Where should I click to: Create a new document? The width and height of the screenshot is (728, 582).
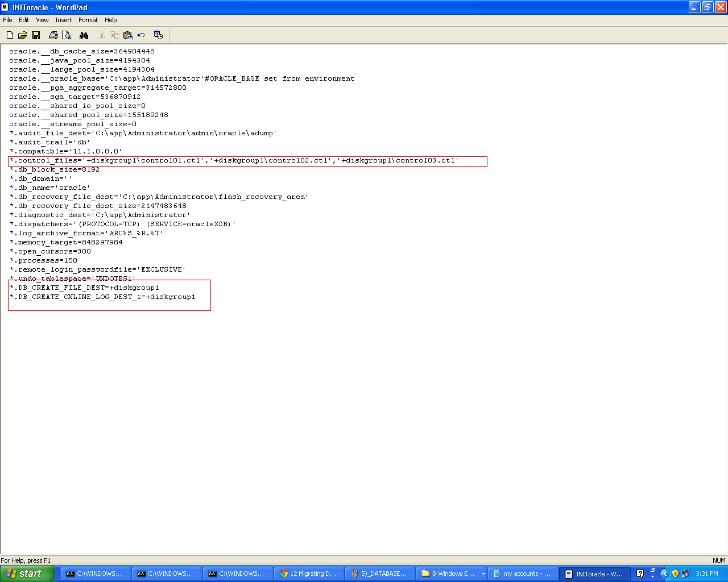coord(10,35)
